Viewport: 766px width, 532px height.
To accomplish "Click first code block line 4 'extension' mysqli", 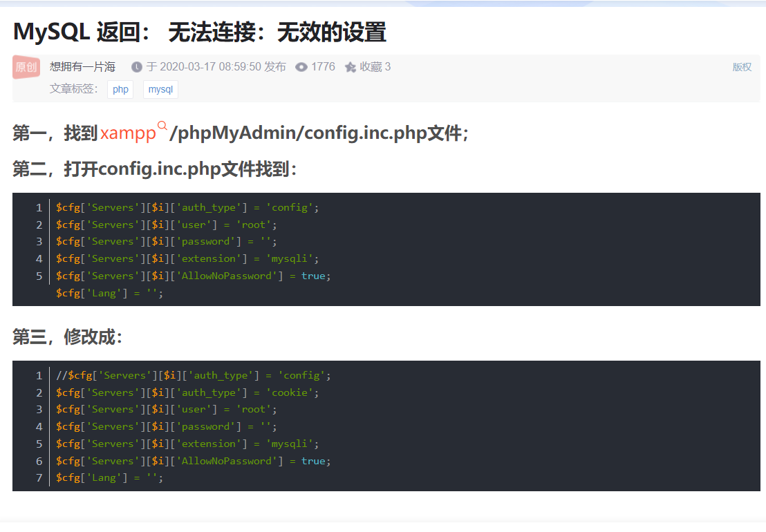I will point(187,258).
